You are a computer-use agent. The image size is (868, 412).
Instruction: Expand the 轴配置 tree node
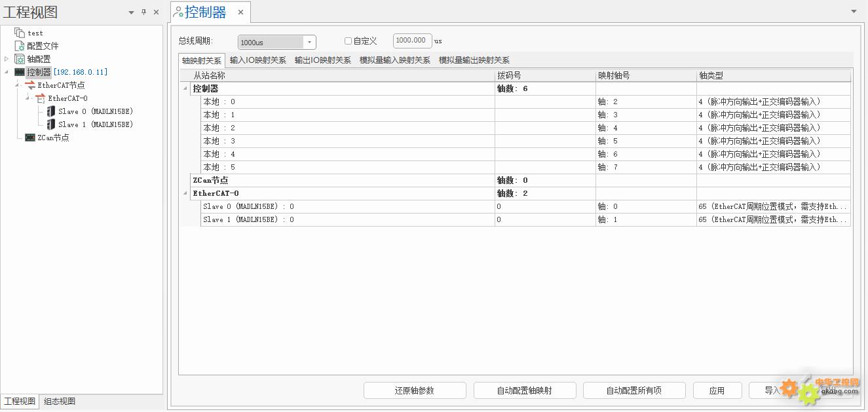7,59
